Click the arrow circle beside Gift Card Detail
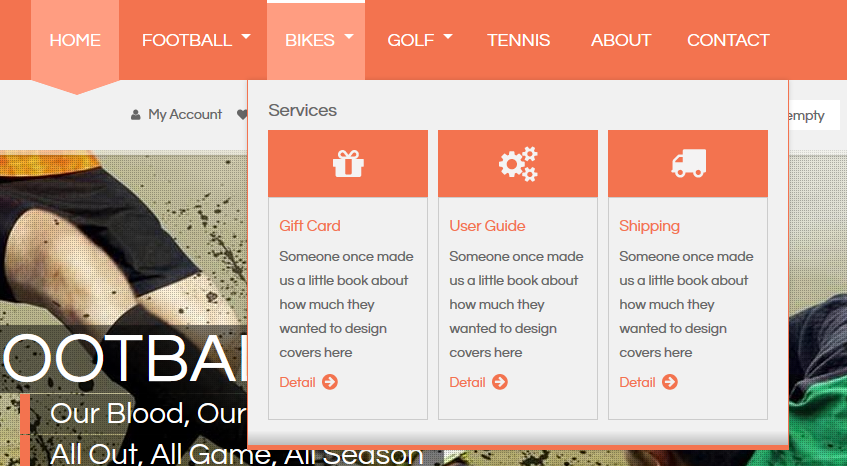Viewport: 847px width, 466px height. [330, 382]
